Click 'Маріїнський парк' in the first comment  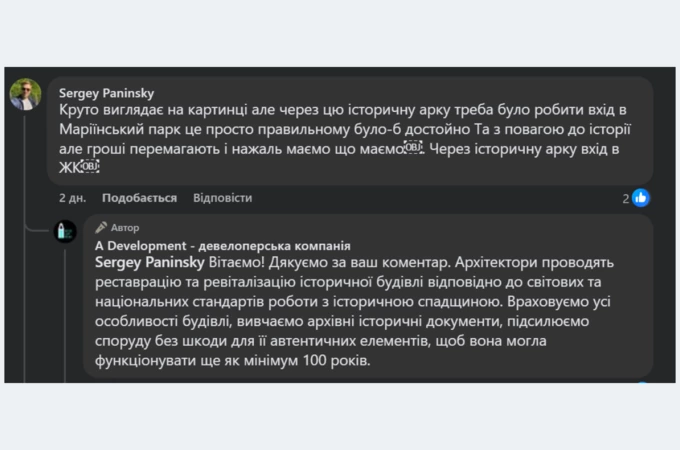coord(118,129)
